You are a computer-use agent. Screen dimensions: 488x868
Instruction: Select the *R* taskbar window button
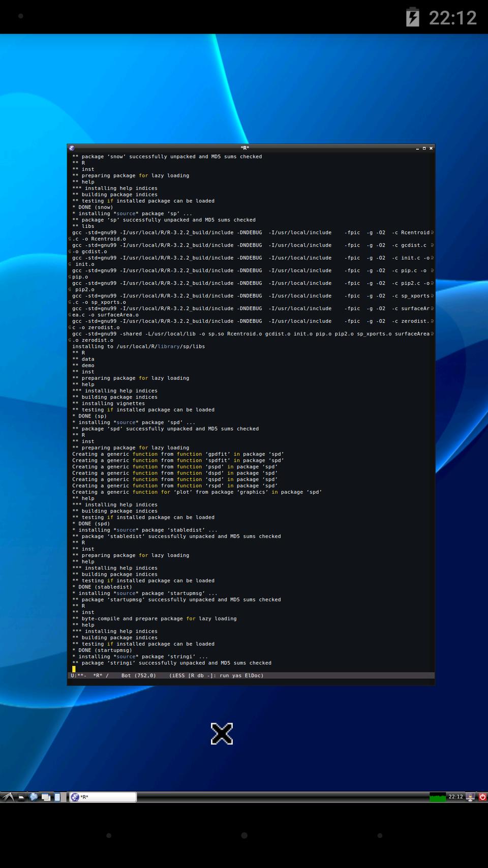tap(103, 797)
